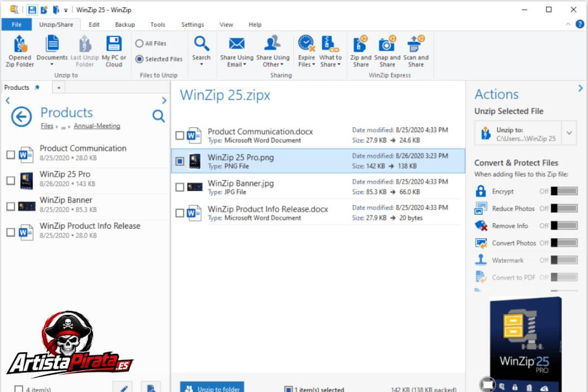The height and width of the screenshot is (392, 588).
Task: Open the File menu
Action: (x=16, y=24)
